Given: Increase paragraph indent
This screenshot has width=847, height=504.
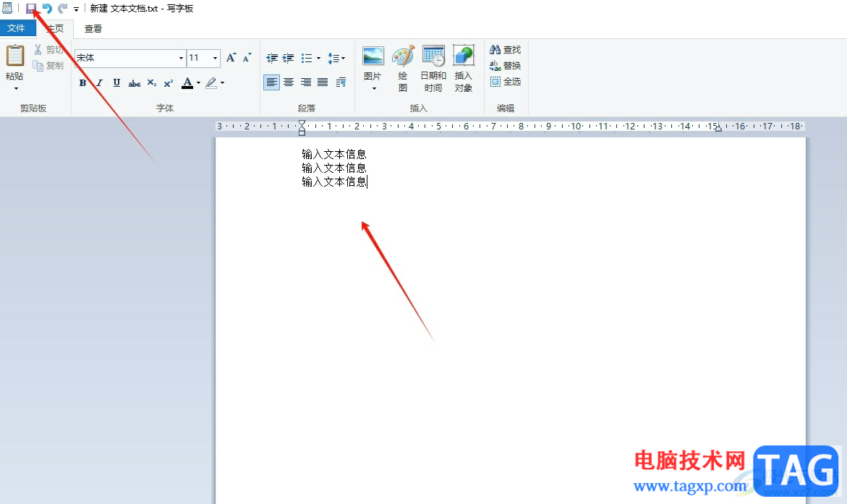Looking at the screenshot, I should pos(289,58).
